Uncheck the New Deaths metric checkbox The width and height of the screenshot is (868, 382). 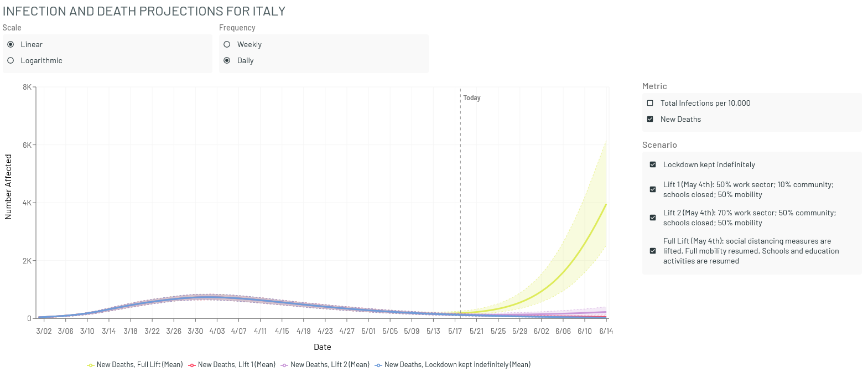pyautogui.click(x=650, y=119)
